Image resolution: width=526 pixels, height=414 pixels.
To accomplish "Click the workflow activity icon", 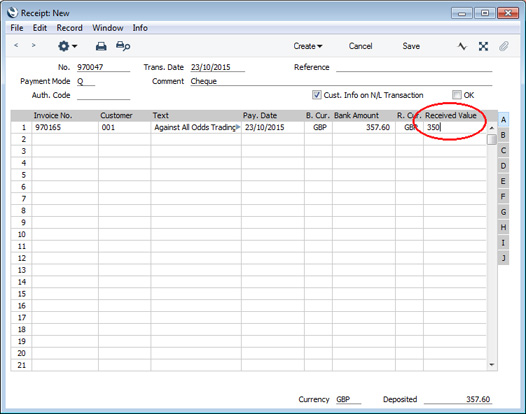I will click(x=462, y=46).
